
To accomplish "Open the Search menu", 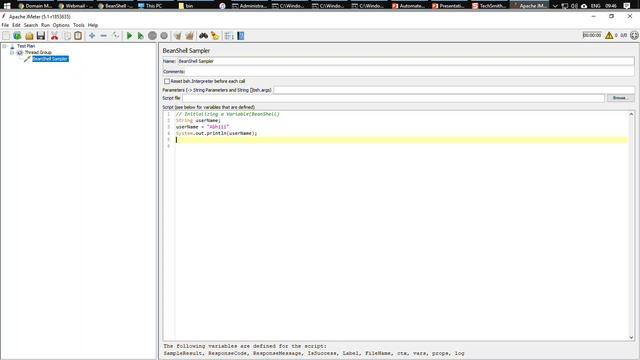I will click(x=31, y=25).
